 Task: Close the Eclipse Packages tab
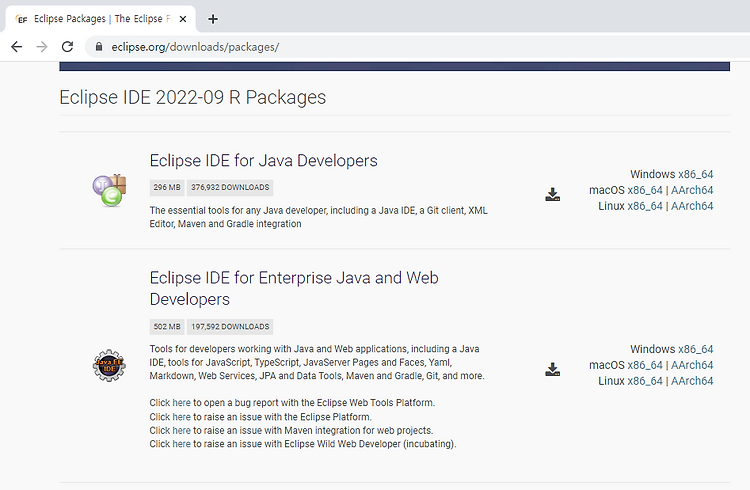(183, 19)
